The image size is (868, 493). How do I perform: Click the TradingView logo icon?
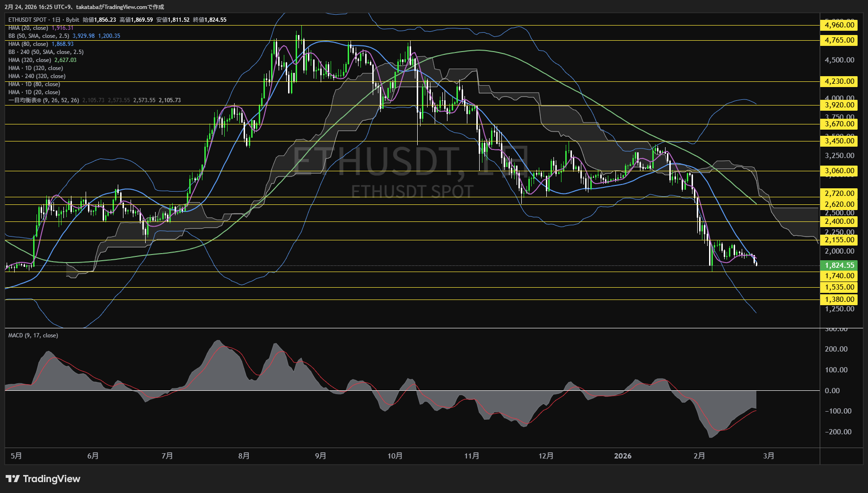pyautogui.click(x=13, y=479)
